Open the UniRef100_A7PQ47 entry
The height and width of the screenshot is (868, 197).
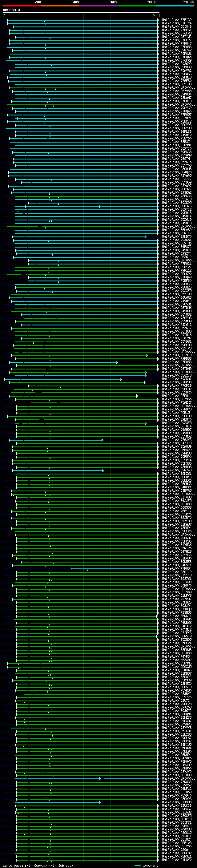click(177, 43)
